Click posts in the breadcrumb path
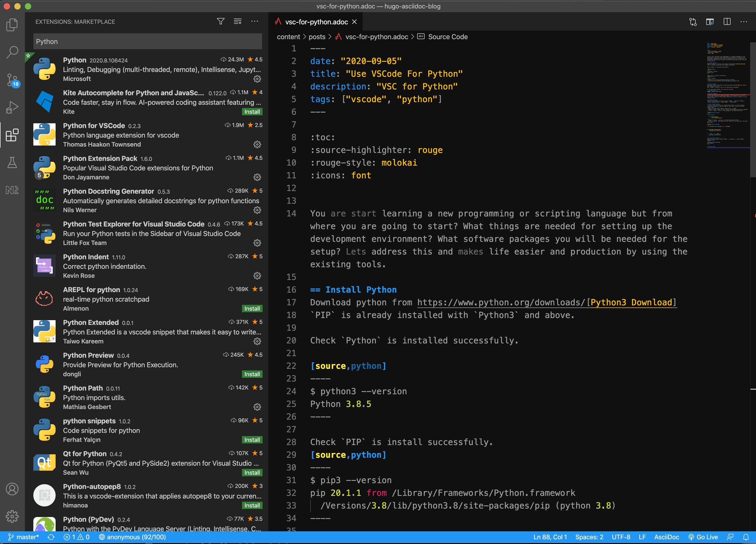This screenshot has width=756, height=544. tap(317, 37)
